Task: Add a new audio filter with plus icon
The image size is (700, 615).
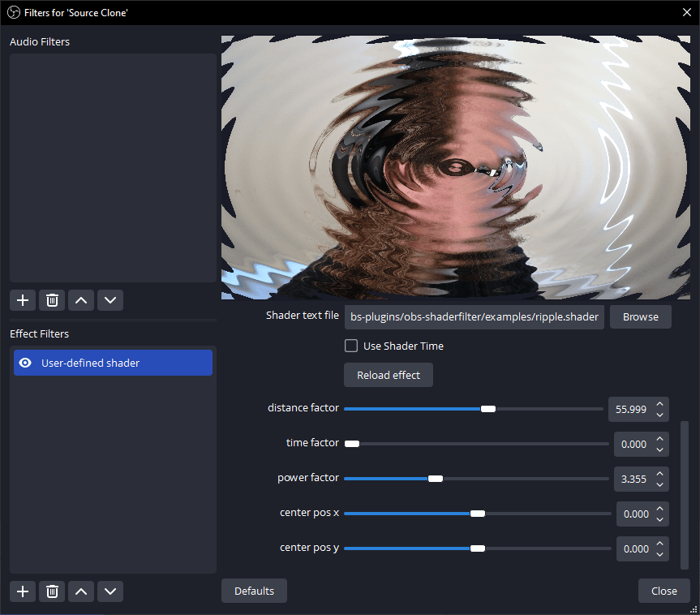Action: click(x=23, y=300)
